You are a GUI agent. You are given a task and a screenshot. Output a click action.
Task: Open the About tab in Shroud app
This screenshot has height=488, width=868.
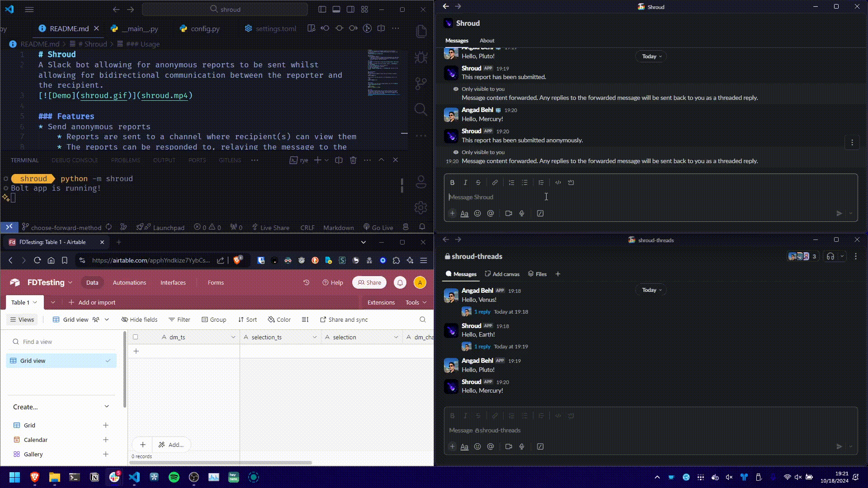pos(487,41)
